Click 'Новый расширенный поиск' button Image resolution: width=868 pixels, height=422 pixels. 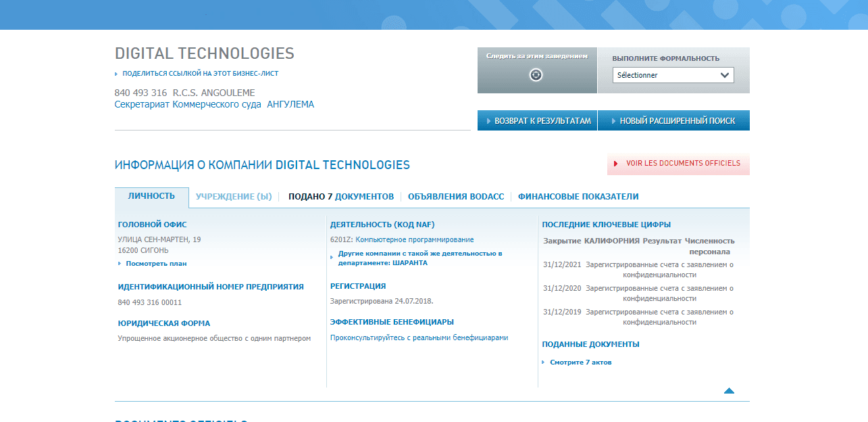coord(673,121)
